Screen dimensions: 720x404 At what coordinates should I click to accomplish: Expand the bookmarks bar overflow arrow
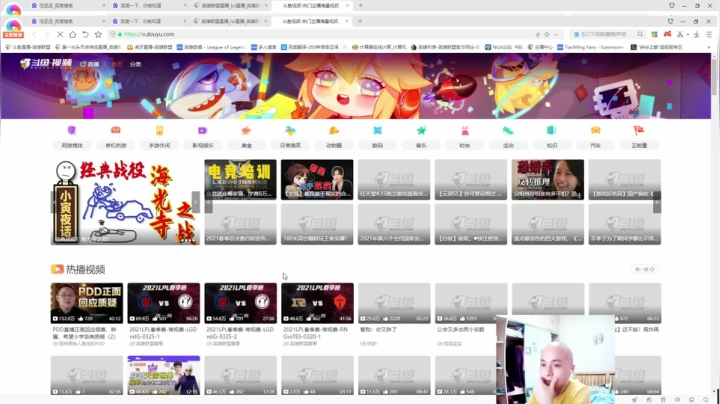coord(709,47)
